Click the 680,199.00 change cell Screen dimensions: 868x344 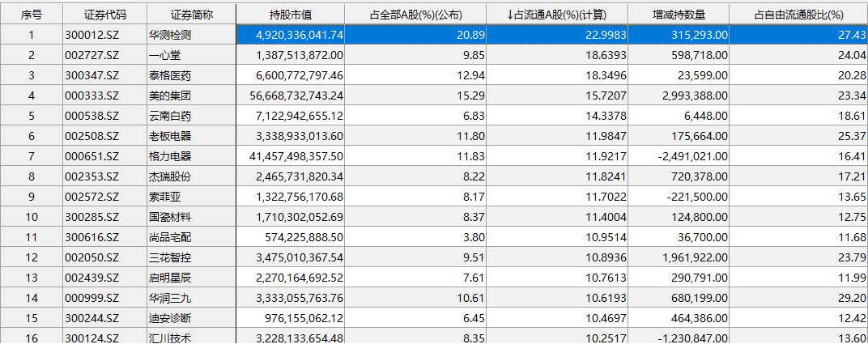coord(679,298)
